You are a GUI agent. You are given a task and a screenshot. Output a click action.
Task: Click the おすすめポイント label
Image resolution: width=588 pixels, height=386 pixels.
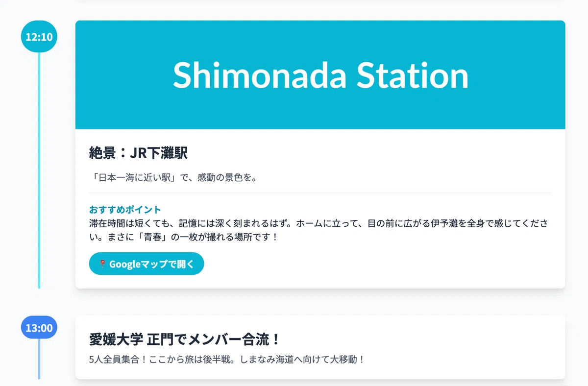(125, 210)
